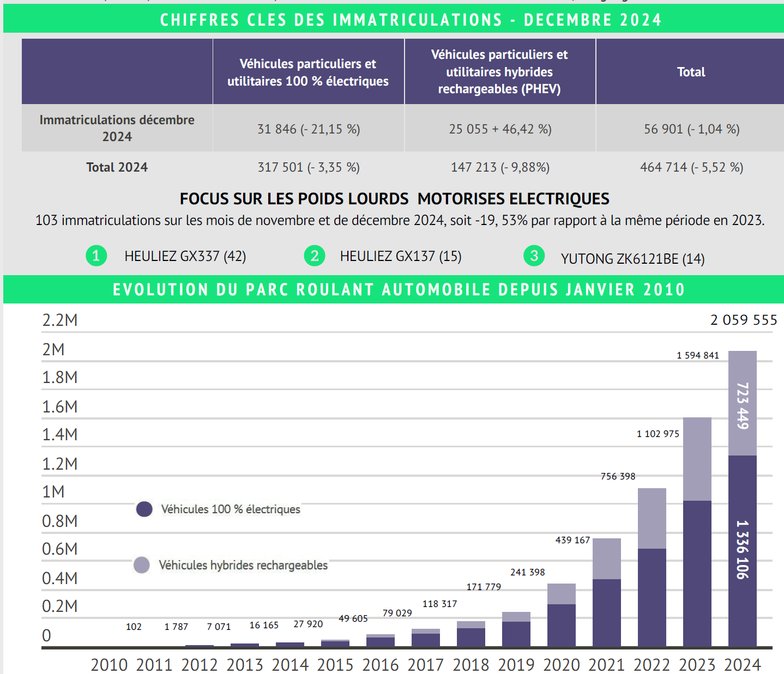This screenshot has height=674, width=784.
Task: Click the light hybrid segment of the 2021 bar
Action: pos(607,558)
